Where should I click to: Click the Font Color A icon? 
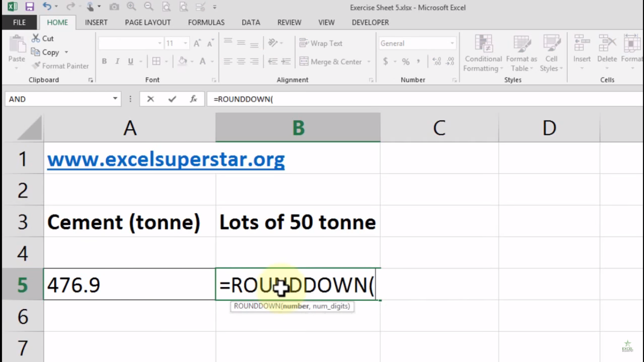point(202,61)
